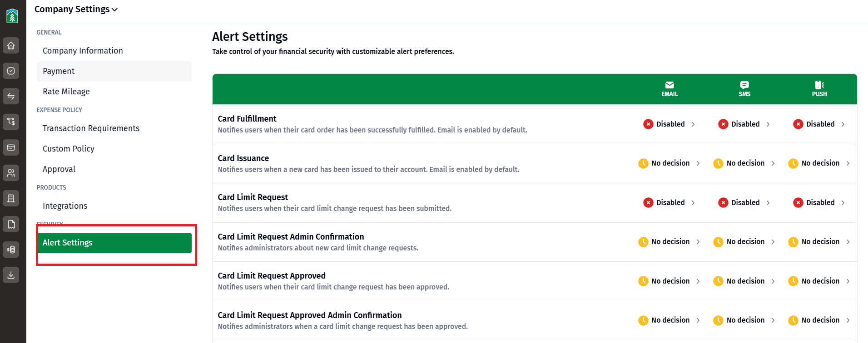Screen dimensions: 868x343
Task: Select Alert Settings in sidebar
Action: click(x=114, y=243)
